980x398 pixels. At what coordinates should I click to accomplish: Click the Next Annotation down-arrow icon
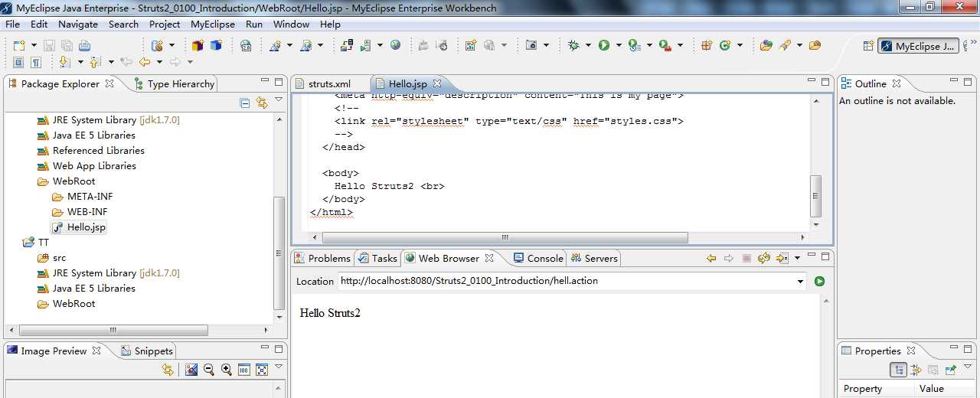64,62
